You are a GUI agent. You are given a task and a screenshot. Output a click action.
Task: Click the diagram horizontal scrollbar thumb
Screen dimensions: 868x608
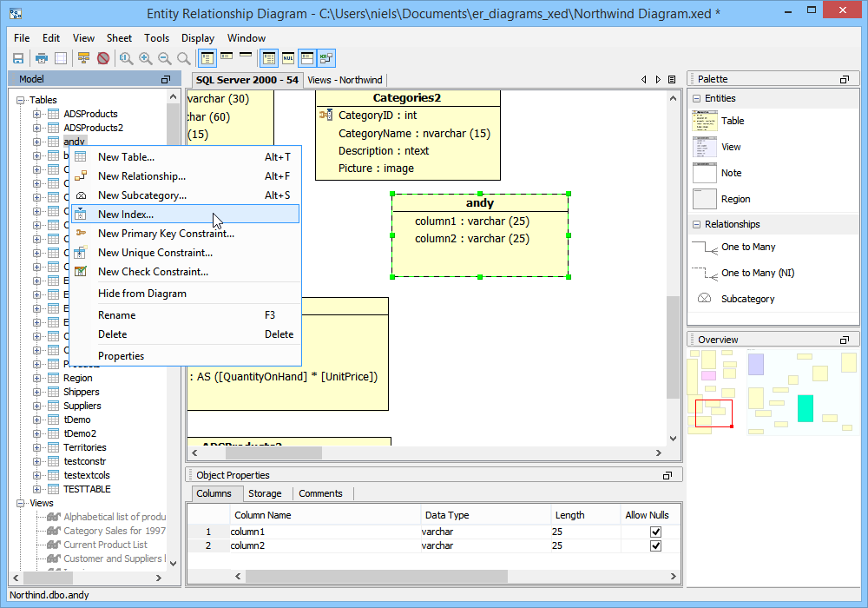pos(273,453)
